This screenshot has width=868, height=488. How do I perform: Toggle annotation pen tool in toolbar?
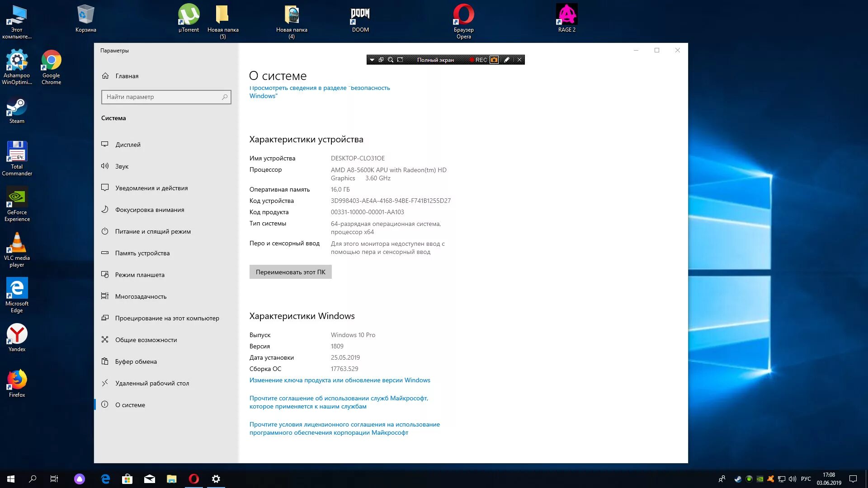click(x=507, y=60)
